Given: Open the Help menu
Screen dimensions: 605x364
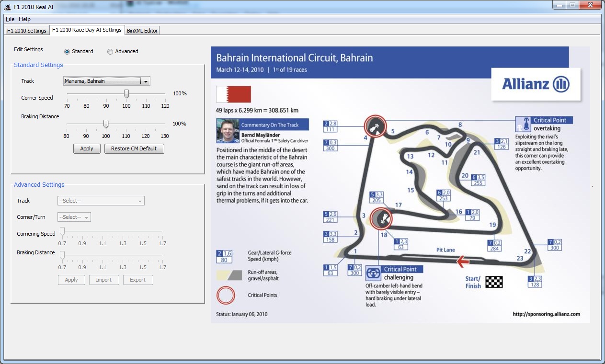Looking at the screenshot, I should tap(24, 19).
